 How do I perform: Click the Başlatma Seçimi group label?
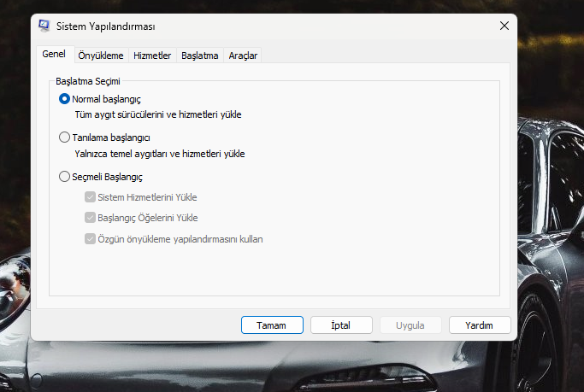point(88,81)
